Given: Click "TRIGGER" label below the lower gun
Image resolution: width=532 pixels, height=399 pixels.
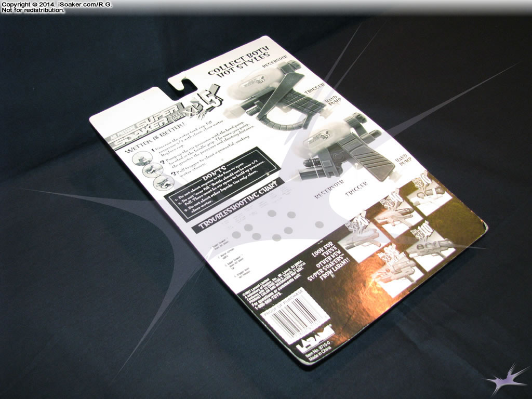Looking at the screenshot, I should click(356, 189).
